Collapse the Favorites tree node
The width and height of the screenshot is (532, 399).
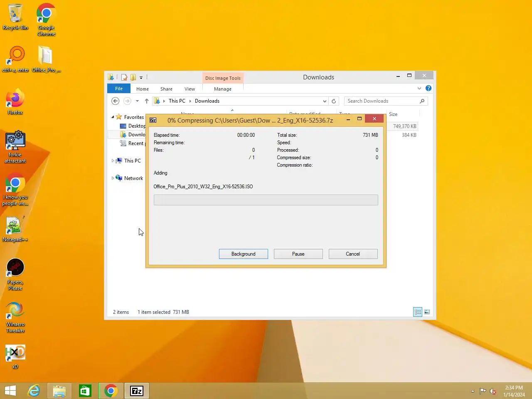pyautogui.click(x=113, y=117)
